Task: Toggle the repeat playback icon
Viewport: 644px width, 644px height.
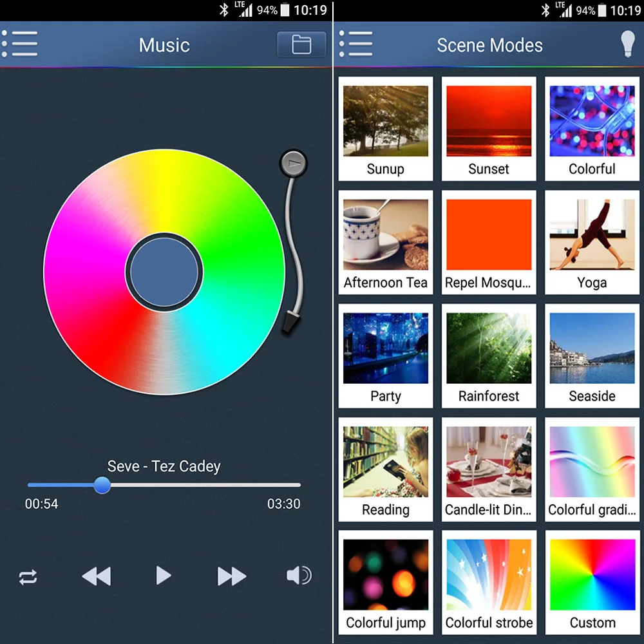Action: 28,576
